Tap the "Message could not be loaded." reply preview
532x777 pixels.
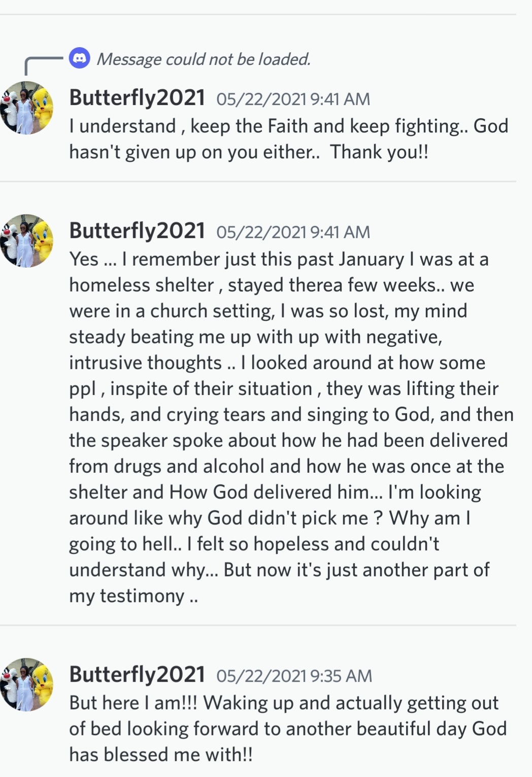click(204, 59)
